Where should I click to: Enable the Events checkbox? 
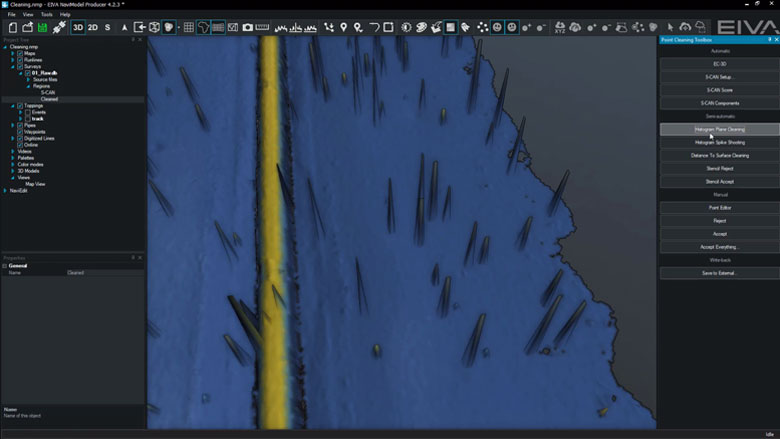pyautogui.click(x=28, y=111)
